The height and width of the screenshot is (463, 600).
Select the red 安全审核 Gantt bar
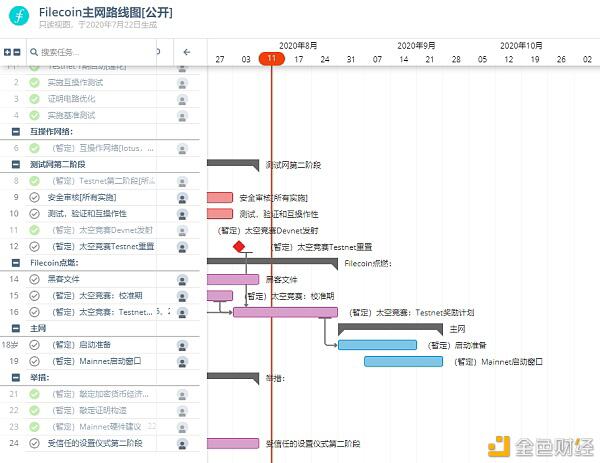point(220,197)
